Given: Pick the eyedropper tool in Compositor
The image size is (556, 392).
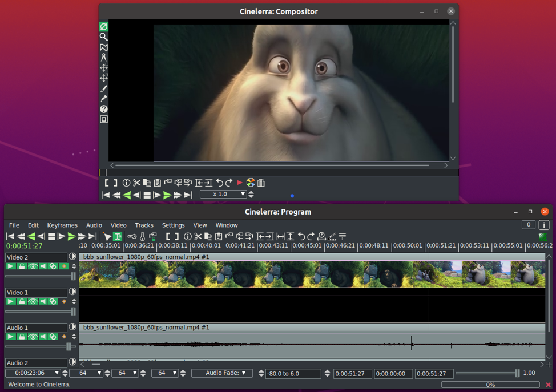Looking at the screenshot, I should [x=103, y=99].
